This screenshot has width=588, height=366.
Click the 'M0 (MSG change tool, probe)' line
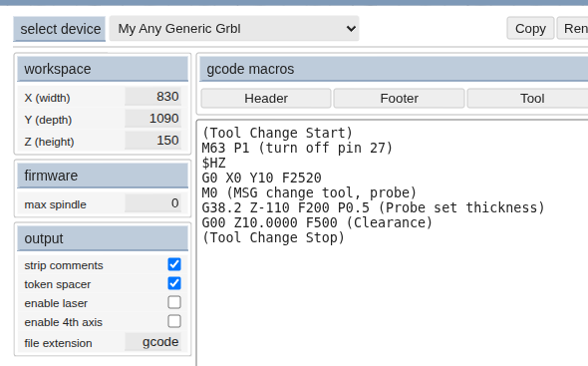point(309,192)
